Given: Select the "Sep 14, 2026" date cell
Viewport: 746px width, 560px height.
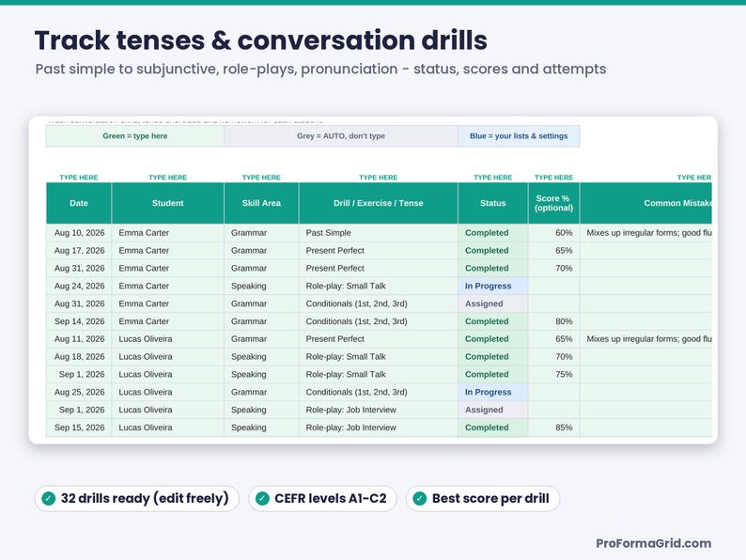Looking at the screenshot, I should click(x=79, y=321).
